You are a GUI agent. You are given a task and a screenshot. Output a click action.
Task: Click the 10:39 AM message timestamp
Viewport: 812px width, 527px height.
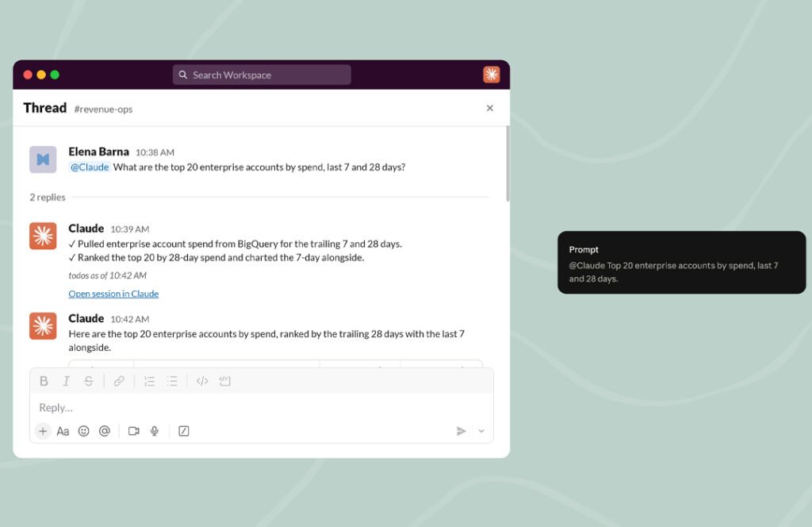coord(130,229)
